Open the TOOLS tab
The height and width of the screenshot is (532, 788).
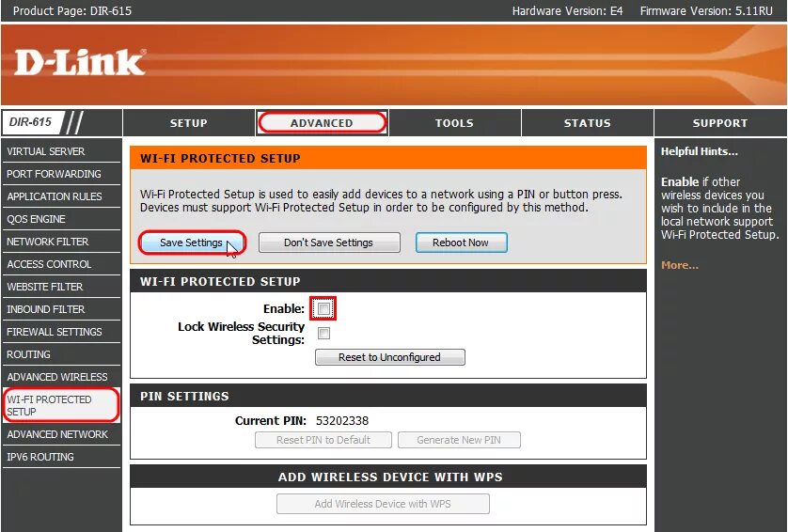[454, 123]
